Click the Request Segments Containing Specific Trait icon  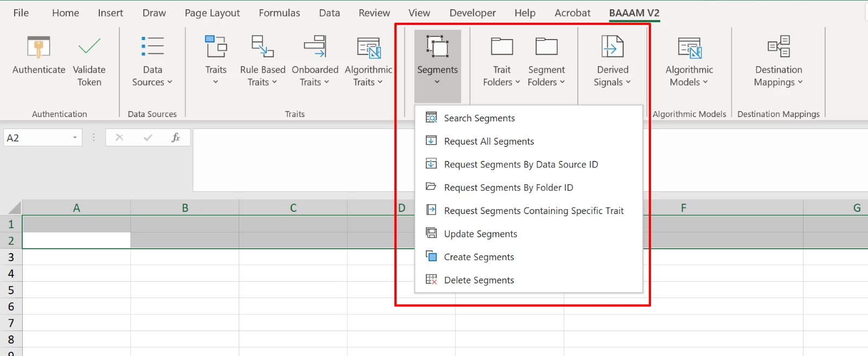coord(431,210)
